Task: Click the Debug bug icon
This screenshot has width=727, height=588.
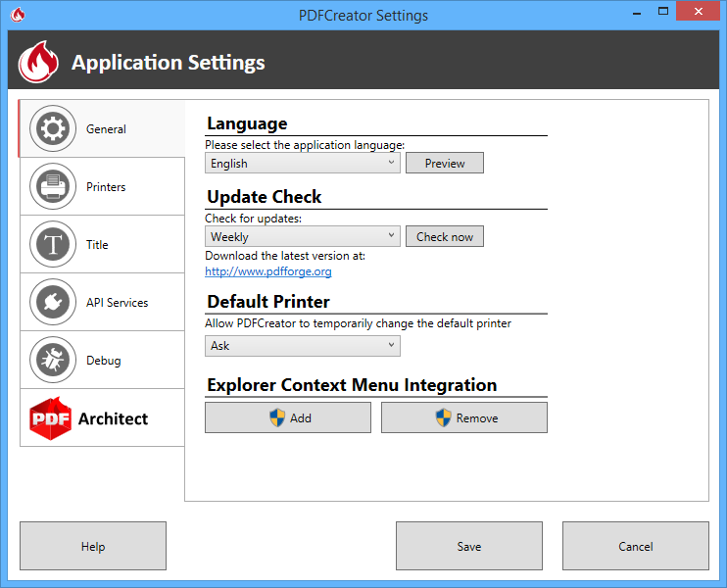Action: [53, 360]
